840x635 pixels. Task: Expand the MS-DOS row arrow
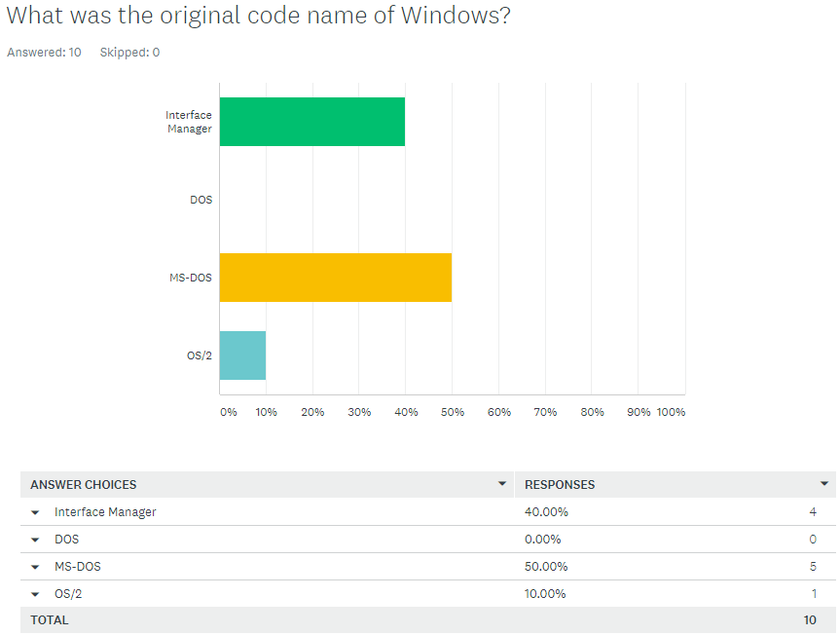[x=35, y=568]
